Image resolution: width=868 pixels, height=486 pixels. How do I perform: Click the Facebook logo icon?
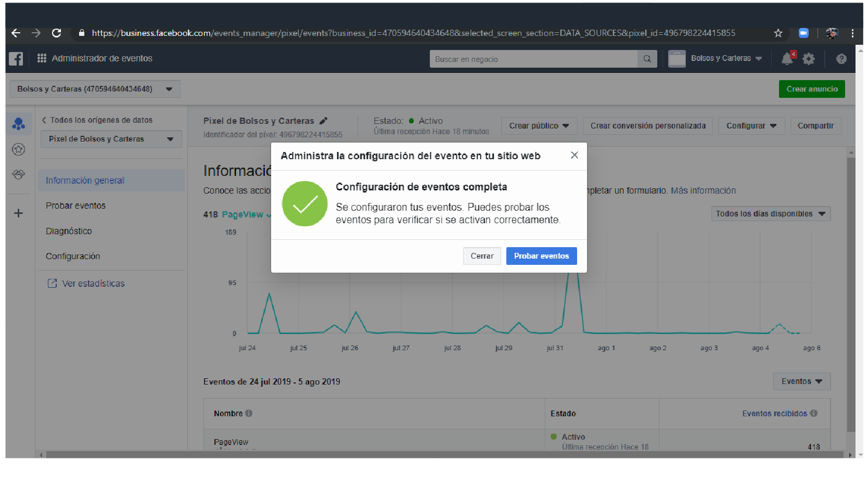tap(16, 59)
